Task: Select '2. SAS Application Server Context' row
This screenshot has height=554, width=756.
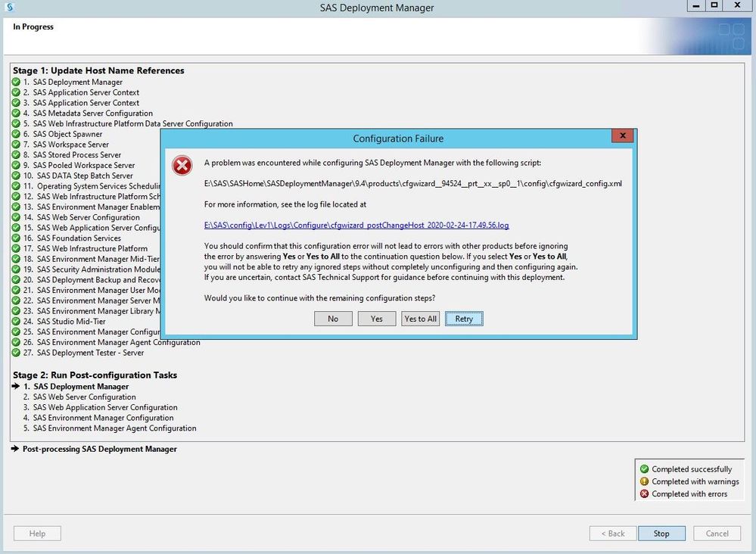Action: point(81,92)
